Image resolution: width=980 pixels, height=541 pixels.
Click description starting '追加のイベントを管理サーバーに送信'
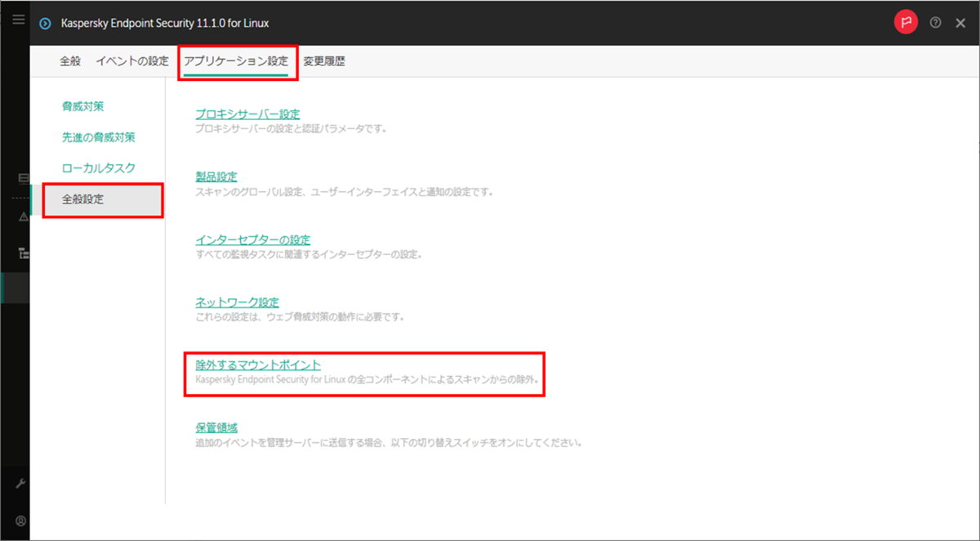[389, 443]
